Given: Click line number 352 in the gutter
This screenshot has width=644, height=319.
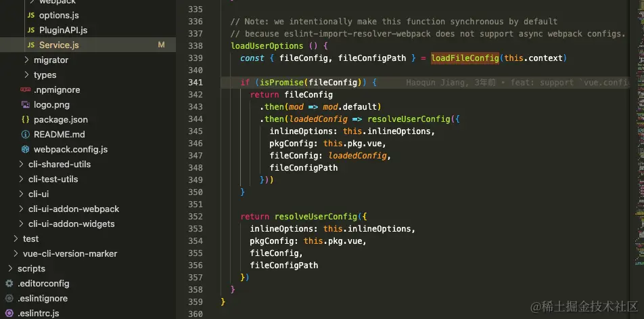Looking at the screenshot, I should click(195, 217).
